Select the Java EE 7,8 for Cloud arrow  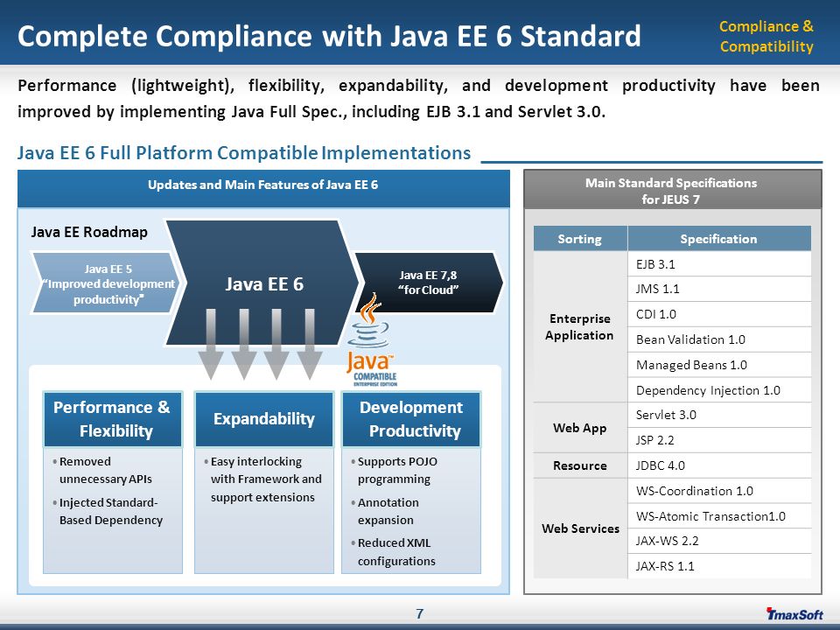[x=429, y=283]
